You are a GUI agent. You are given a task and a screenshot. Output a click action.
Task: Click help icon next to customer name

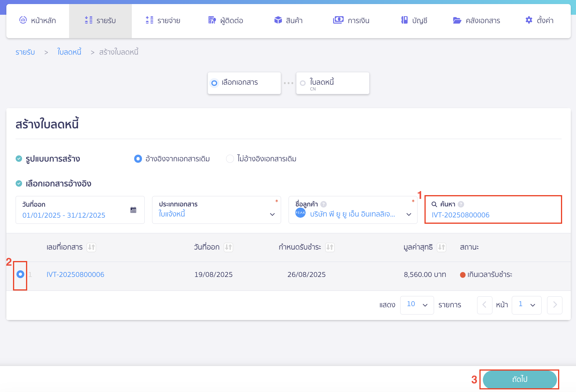(324, 204)
